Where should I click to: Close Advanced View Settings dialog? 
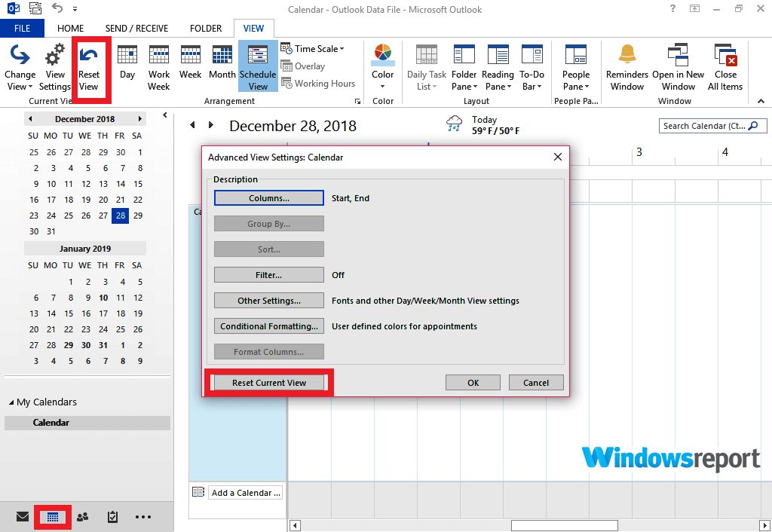(557, 157)
